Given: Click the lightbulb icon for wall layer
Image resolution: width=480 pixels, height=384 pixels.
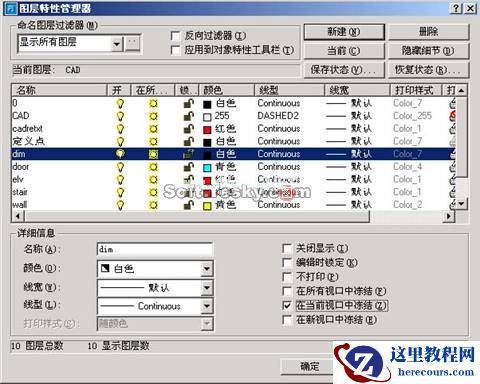Looking at the screenshot, I should point(120,205).
